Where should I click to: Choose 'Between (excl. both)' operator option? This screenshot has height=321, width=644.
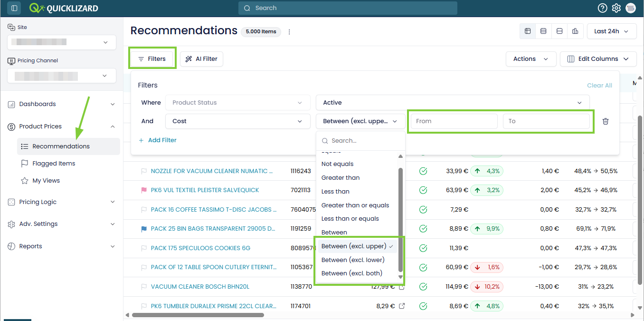[x=352, y=273]
